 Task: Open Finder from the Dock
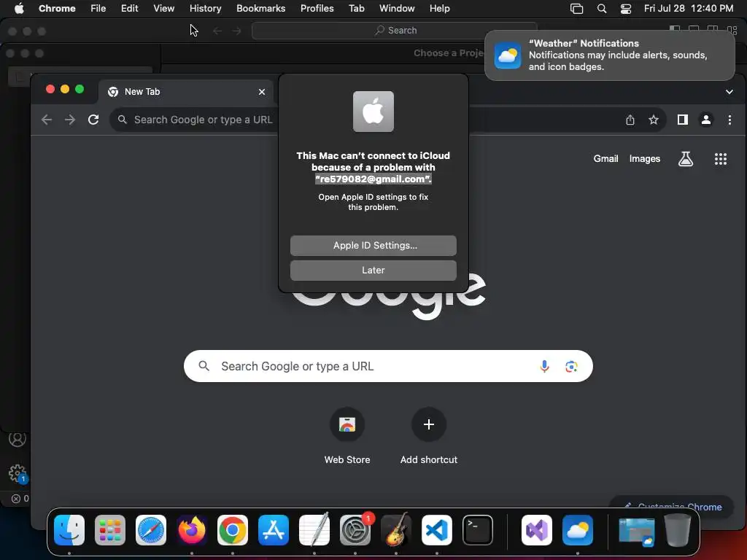[x=69, y=530]
